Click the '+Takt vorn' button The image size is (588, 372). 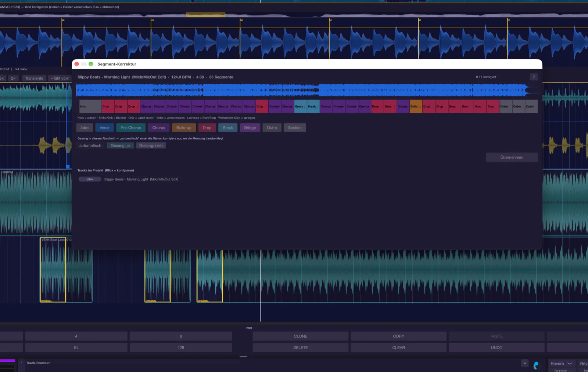pos(60,78)
